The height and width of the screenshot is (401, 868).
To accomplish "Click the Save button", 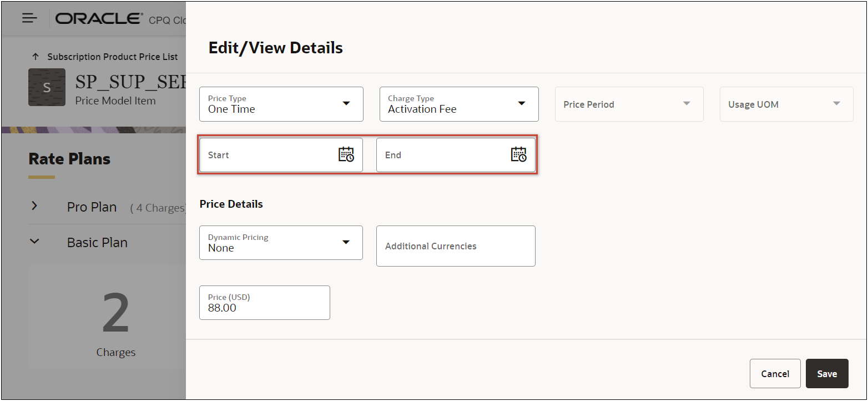I will click(x=826, y=373).
